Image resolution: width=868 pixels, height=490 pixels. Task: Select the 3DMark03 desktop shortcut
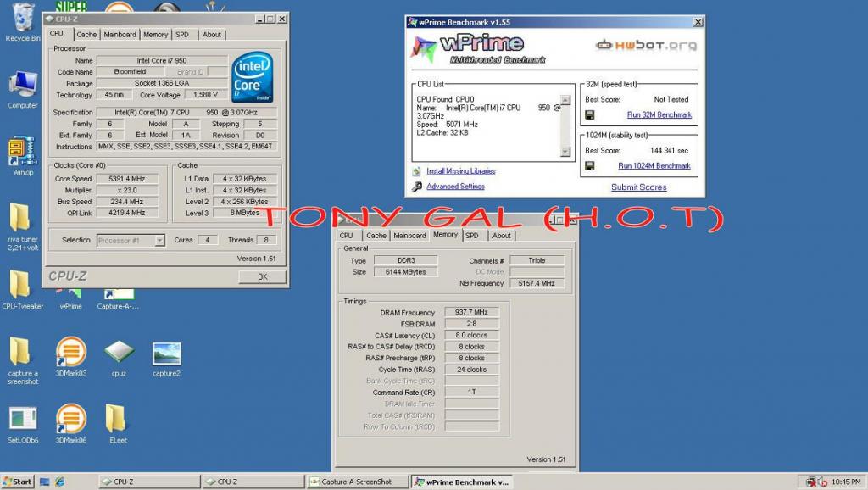(71, 356)
